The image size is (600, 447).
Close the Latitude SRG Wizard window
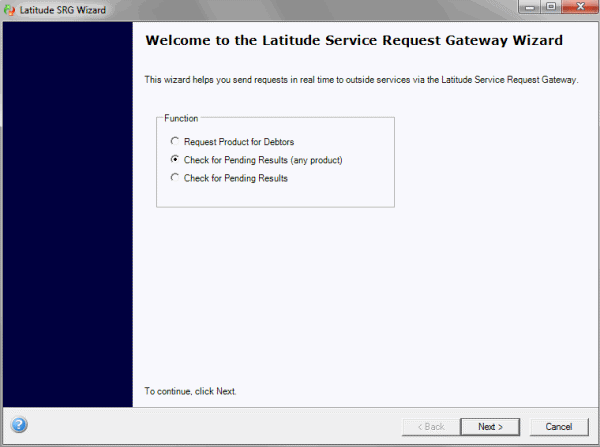click(x=580, y=7)
